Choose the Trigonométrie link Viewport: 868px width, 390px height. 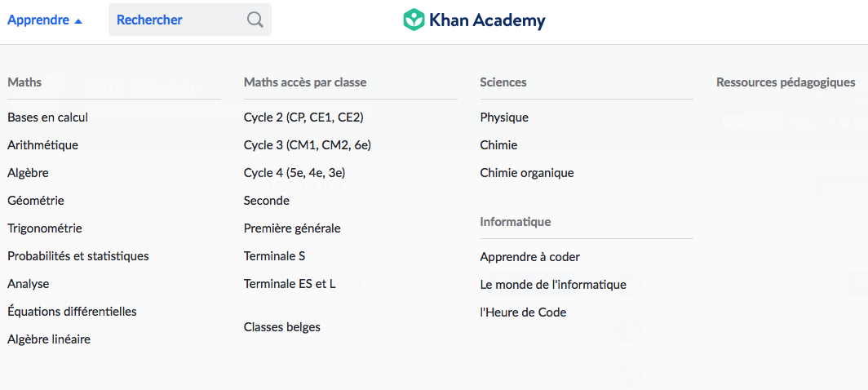[45, 228]
